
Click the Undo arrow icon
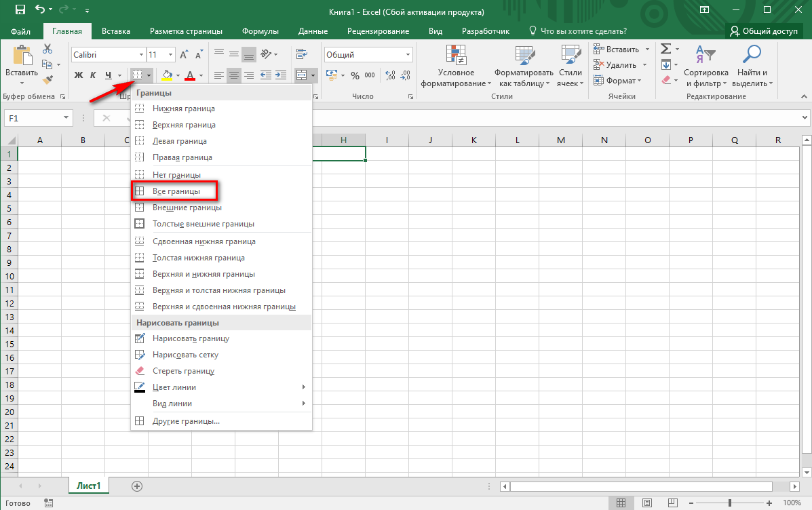coord(41,10)
